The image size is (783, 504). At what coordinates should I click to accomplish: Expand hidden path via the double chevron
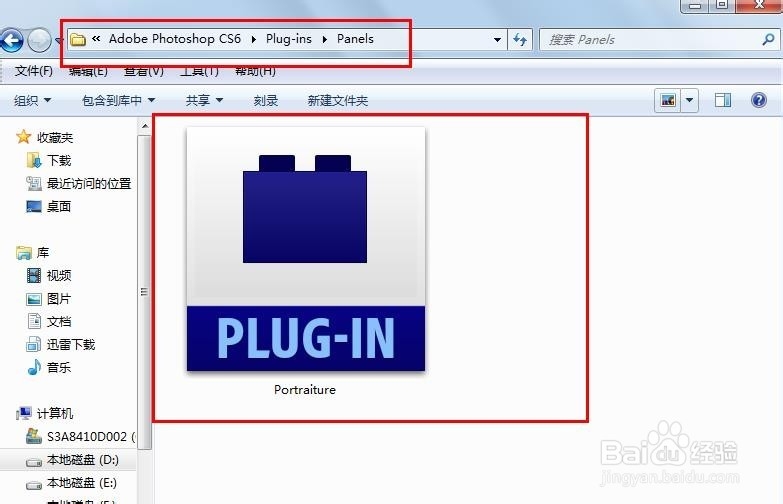(x=96, y=38)
